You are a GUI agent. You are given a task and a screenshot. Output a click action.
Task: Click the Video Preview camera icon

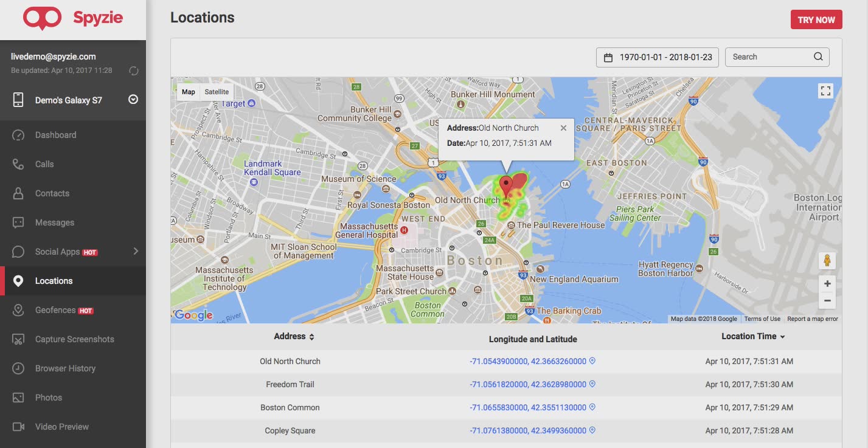click(18, 427)
